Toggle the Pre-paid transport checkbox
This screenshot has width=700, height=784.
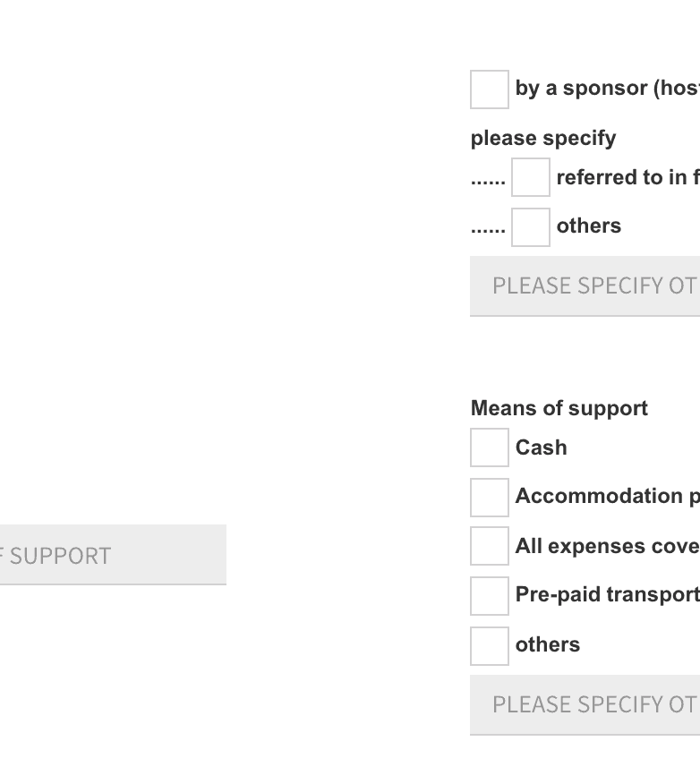[490, 595]
